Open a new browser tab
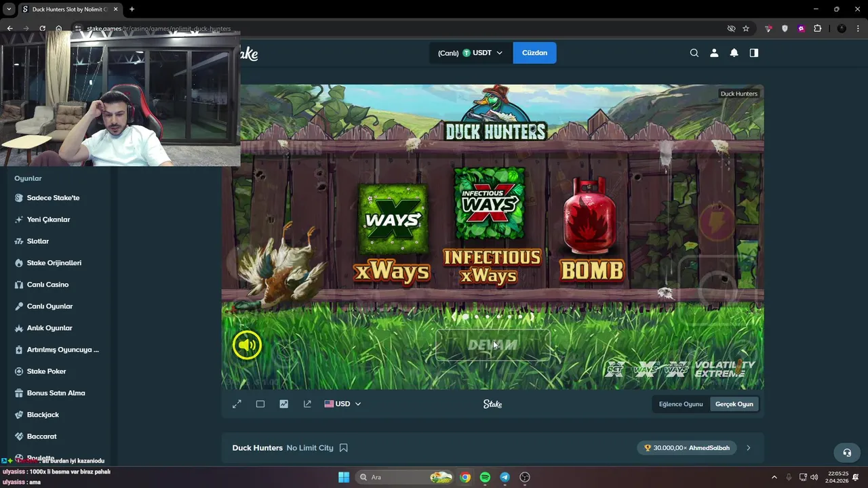 click(132, 9)
